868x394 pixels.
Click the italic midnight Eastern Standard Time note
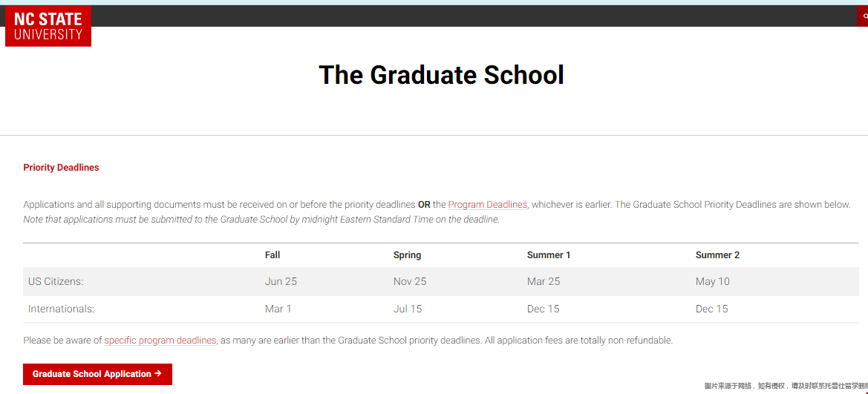261,220
